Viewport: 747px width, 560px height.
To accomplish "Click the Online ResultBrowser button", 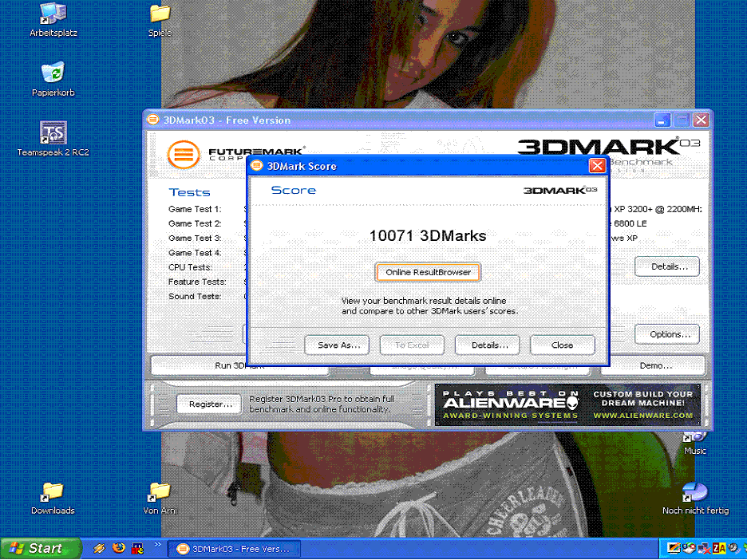I will point(428,272).
